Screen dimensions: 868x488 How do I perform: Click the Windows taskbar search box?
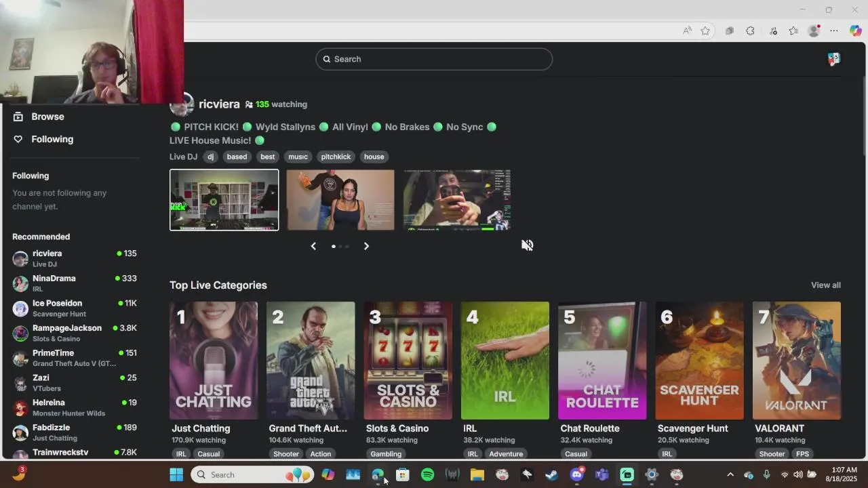click(252, 474)
